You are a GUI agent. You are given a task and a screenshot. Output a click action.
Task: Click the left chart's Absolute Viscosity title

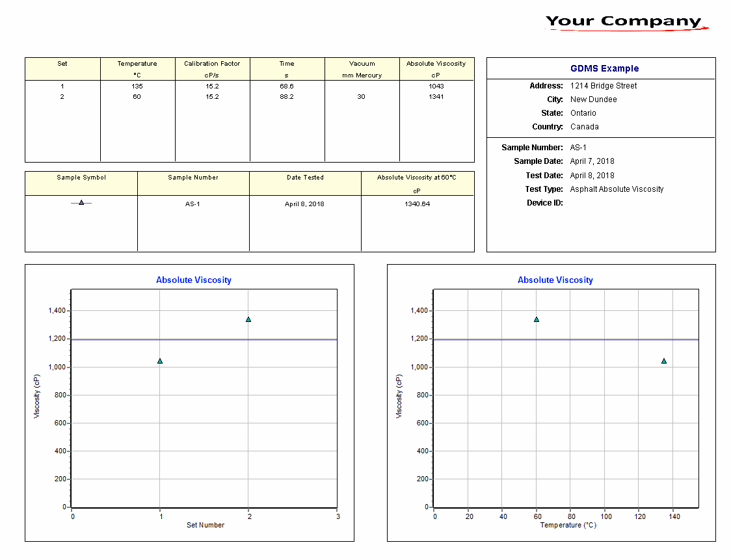pos(194,280)
